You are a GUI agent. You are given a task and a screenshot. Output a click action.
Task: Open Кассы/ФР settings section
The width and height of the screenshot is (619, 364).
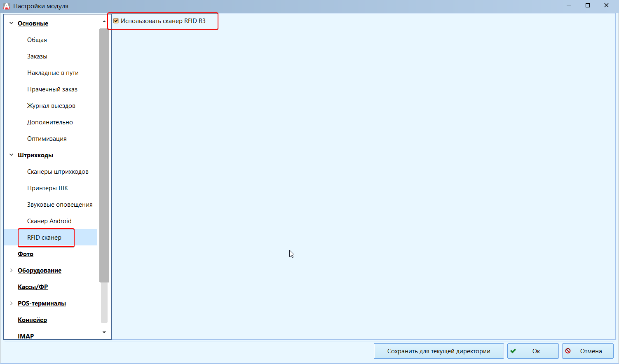[x=33, y=287]
